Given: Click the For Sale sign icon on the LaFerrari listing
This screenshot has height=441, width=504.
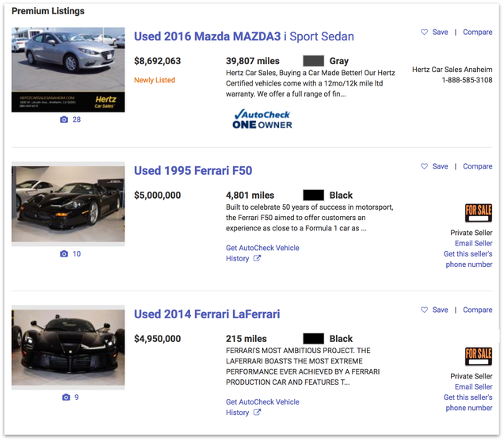Looking at the screenshot, I should coord(479,356).
